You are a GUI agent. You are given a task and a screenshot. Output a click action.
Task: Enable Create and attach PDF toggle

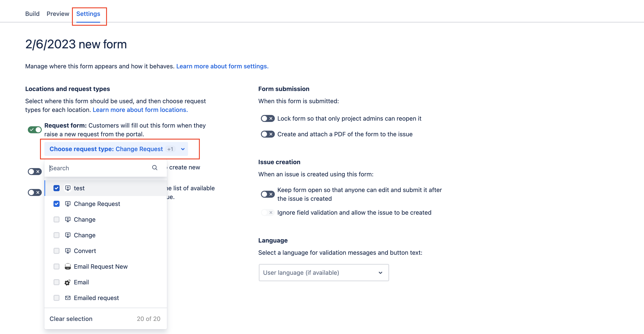(x=267, y=134)
